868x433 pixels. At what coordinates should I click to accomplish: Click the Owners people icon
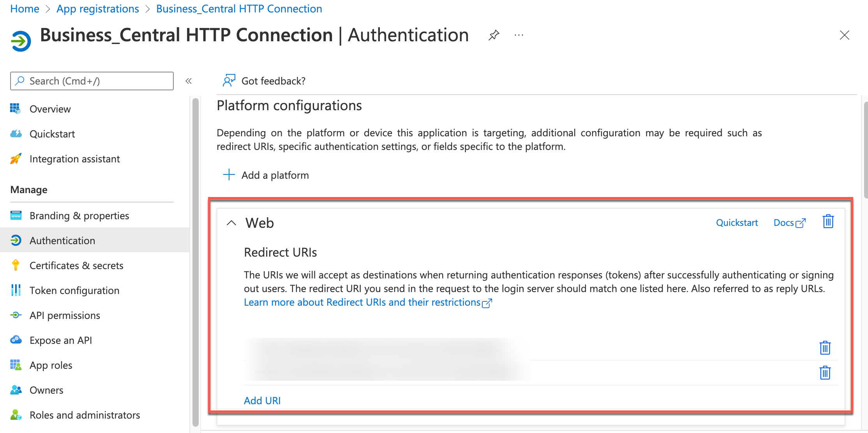point(16,390)
